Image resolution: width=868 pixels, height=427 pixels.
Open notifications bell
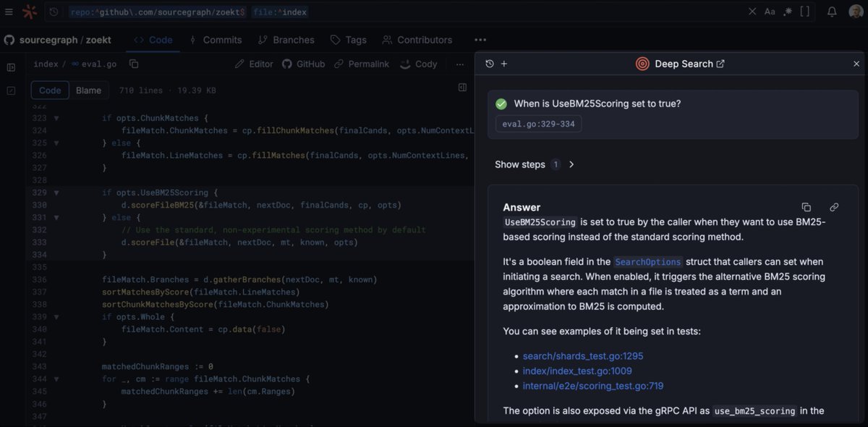pyautogui.click(x=832, y=12)
